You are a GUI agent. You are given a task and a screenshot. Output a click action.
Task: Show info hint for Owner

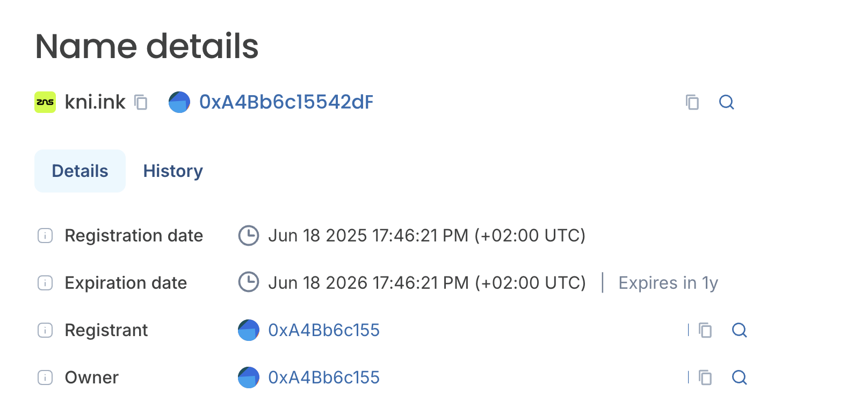tap(45, 377)
